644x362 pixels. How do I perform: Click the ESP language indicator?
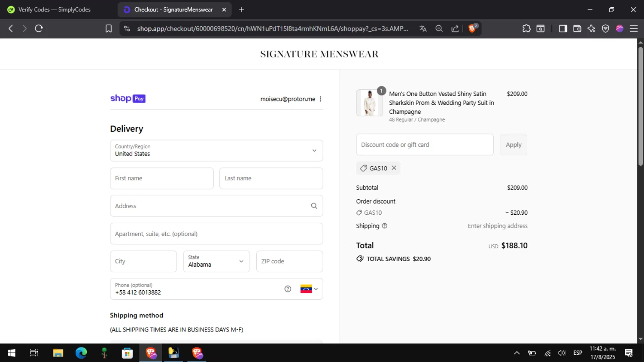pos(578,353)
